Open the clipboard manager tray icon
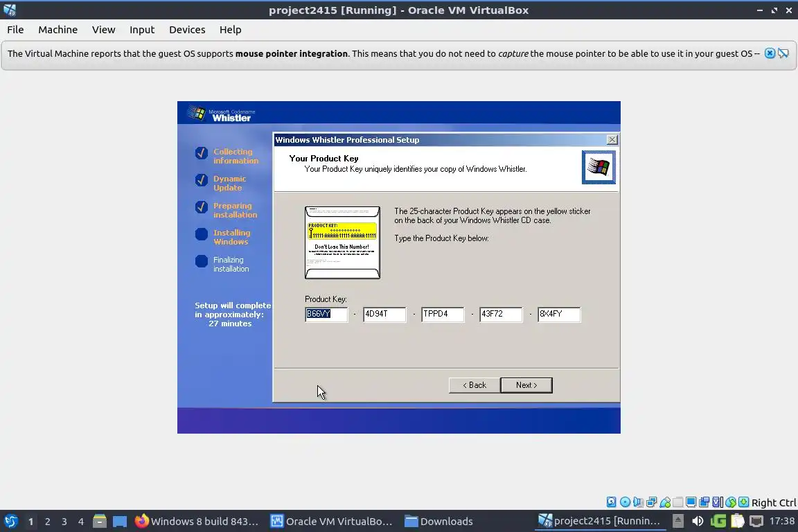The height and width of the screenshot is (532, 798). pyautogui.click(x=738, y=522)
